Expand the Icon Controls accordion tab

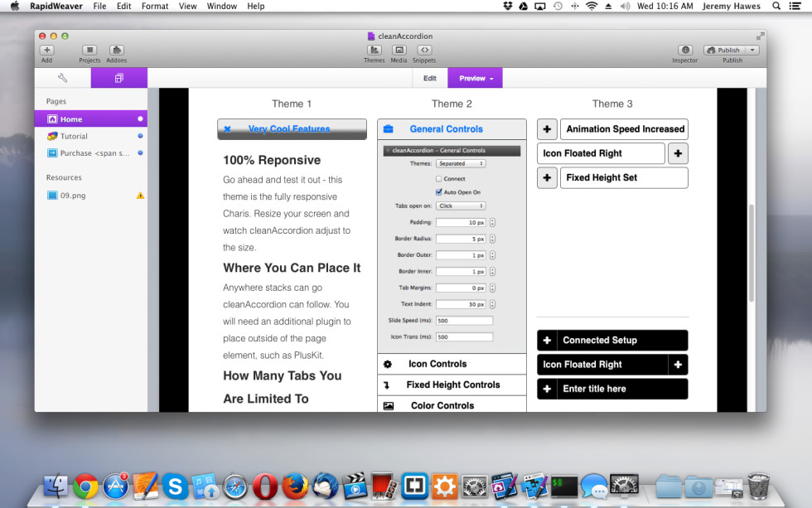pyautogui.click(x=452, y=364)
